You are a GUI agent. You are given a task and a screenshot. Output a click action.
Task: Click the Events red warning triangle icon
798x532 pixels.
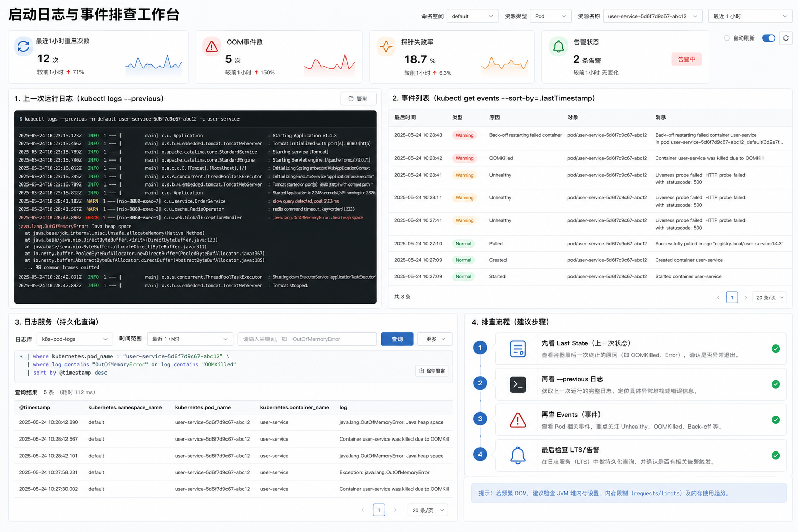[x=518, y=420]
